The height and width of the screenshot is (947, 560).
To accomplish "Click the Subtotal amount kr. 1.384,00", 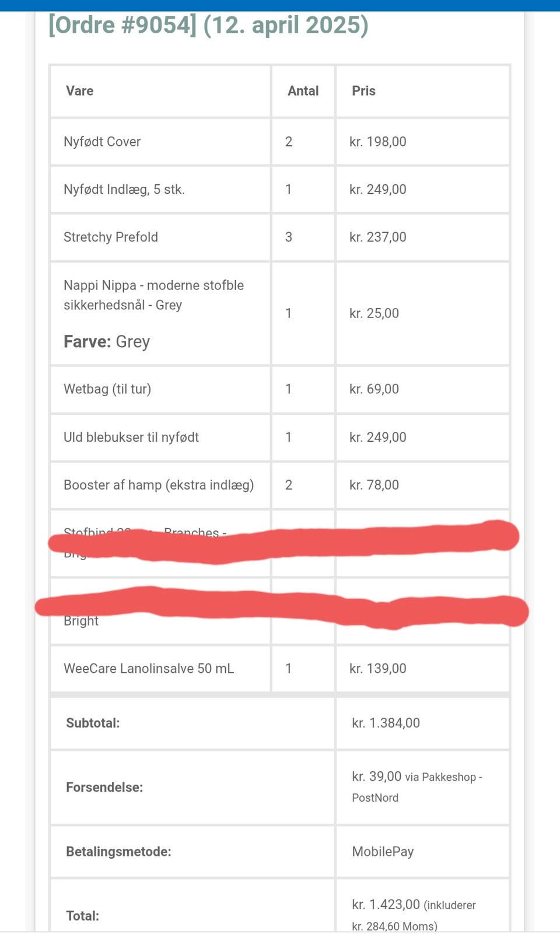I will (x=386, y=723).
